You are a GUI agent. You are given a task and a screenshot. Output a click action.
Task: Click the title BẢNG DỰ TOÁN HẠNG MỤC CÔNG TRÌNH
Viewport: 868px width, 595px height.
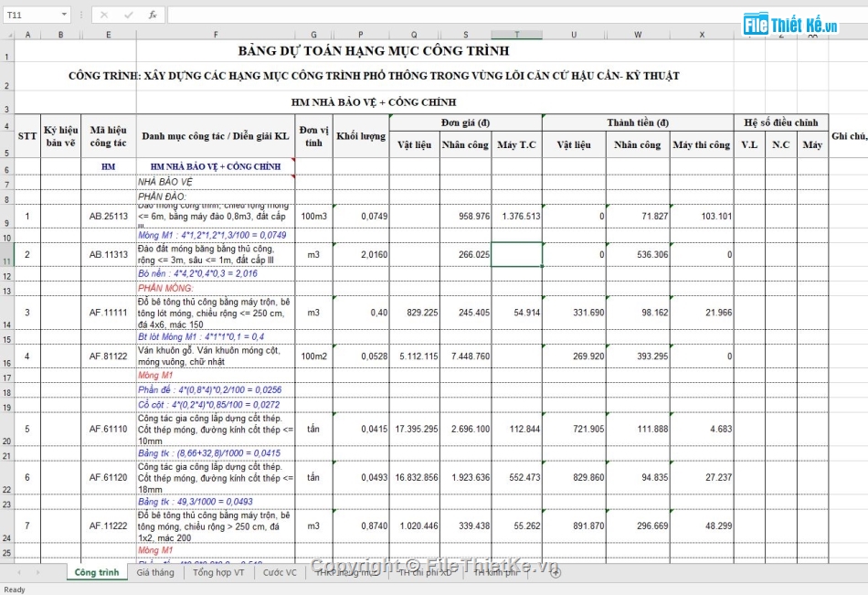coord(374,51)
